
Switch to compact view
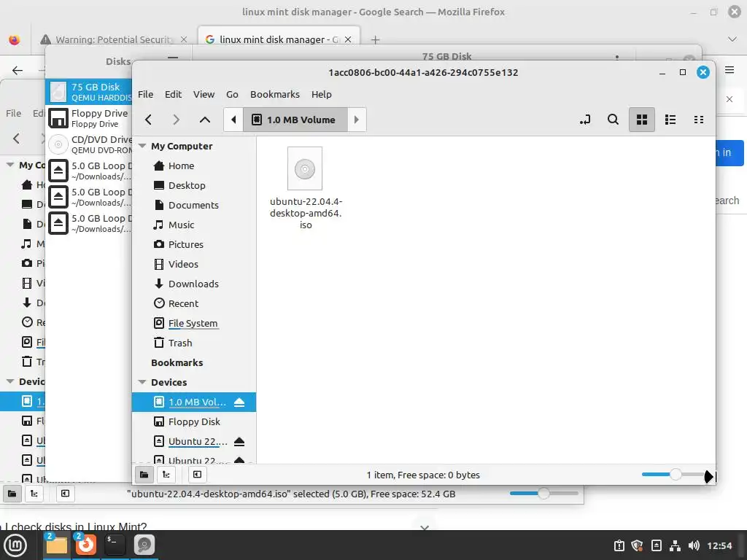click(698, 120)
